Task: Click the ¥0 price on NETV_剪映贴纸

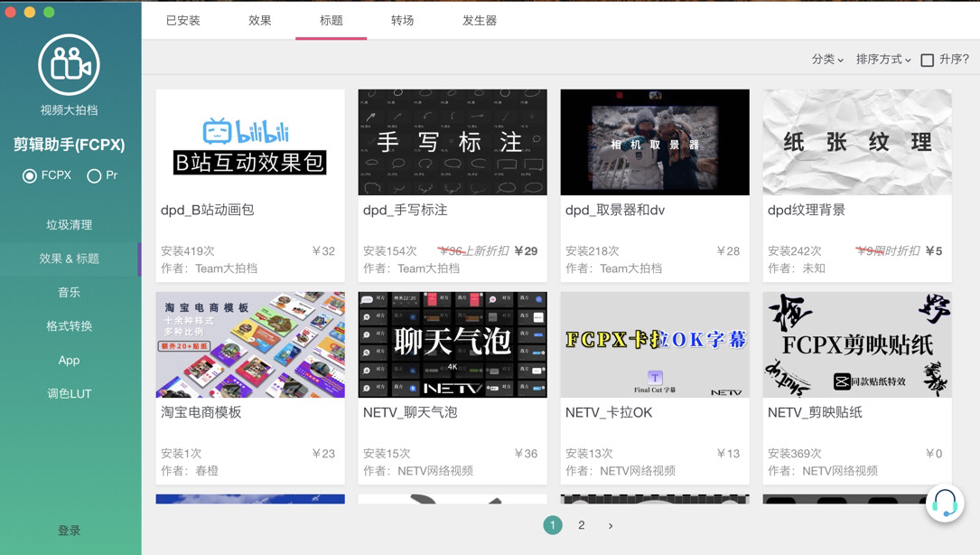Action: coord(934,454)
